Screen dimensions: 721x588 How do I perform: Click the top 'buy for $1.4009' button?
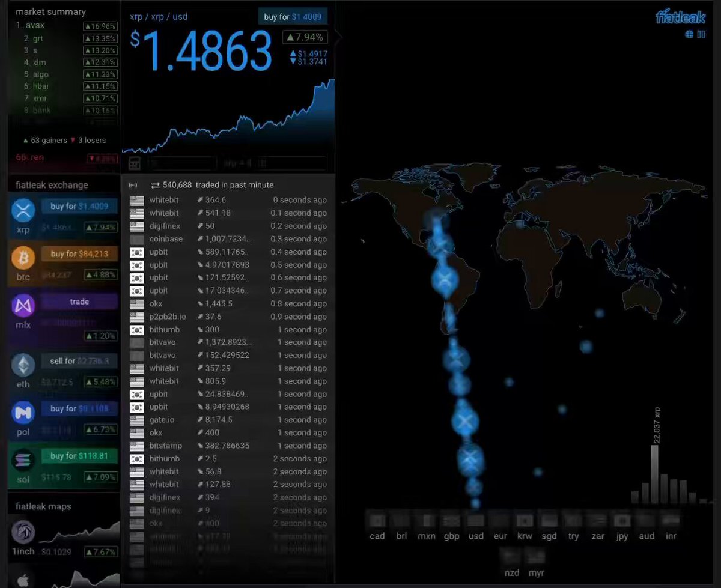click(x=293, y=17)
